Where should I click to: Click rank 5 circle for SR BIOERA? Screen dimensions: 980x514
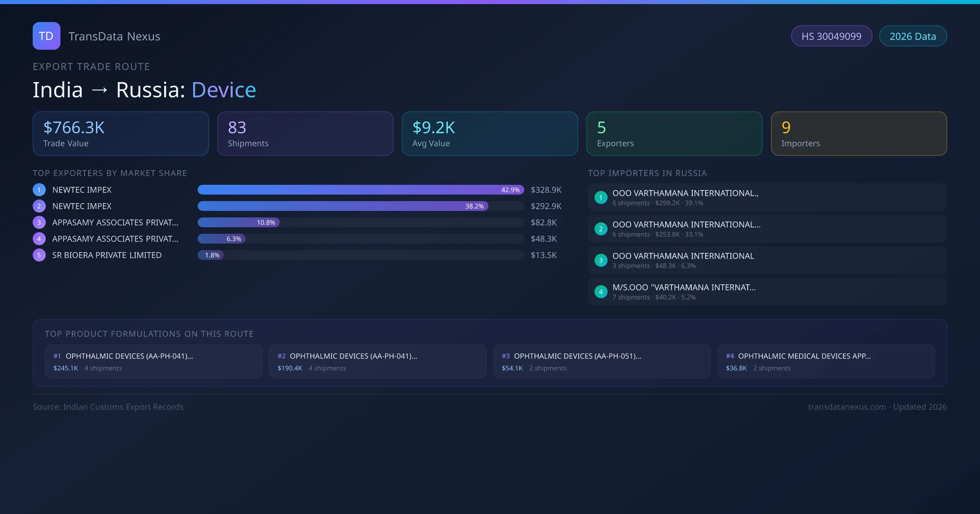point(39,255)
